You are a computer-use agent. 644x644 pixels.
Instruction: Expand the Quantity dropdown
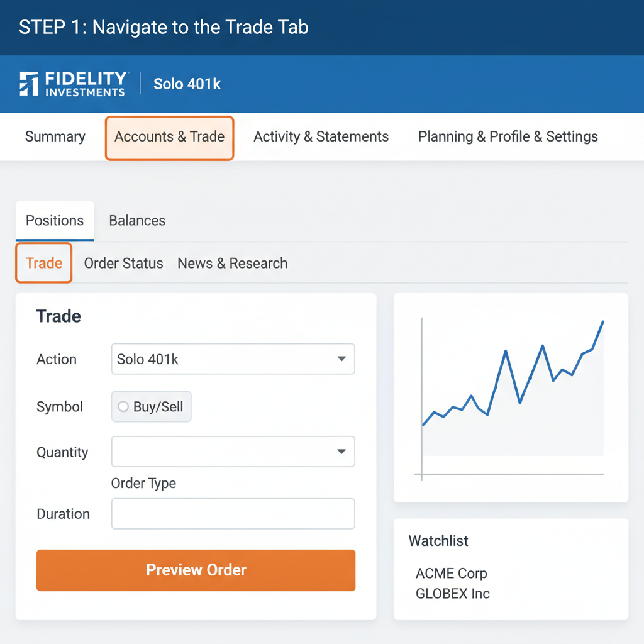point(233,452)
